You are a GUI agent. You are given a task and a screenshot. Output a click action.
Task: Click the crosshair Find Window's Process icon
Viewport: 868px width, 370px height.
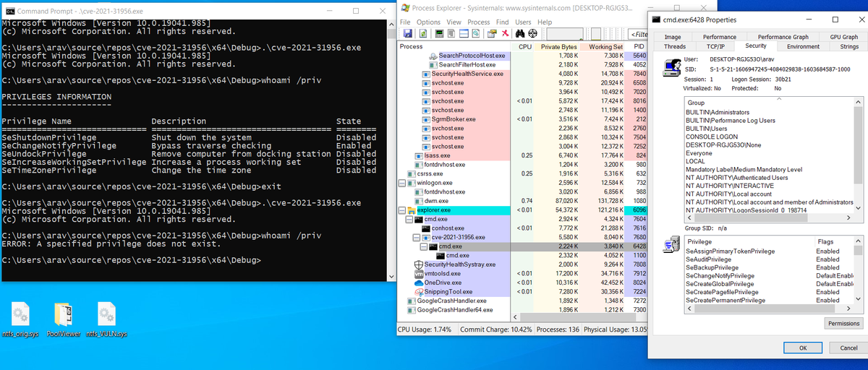[x=533, y=33]
